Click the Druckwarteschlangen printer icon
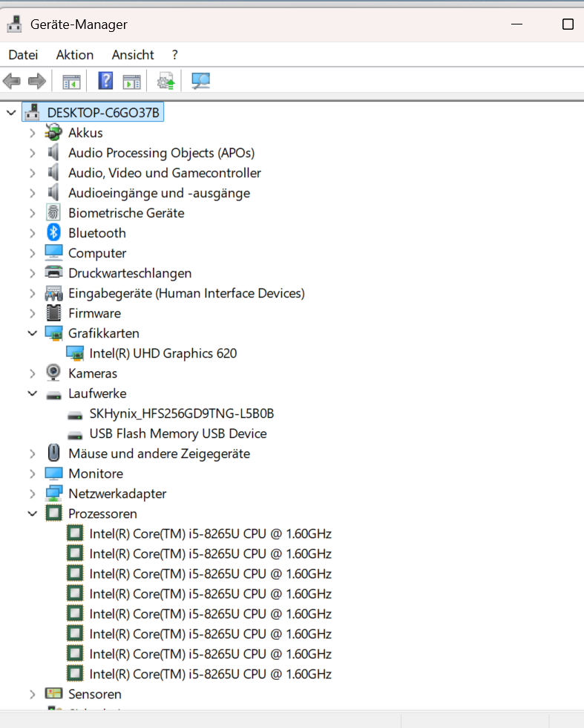The image size is (584, 728). [53, 273]
